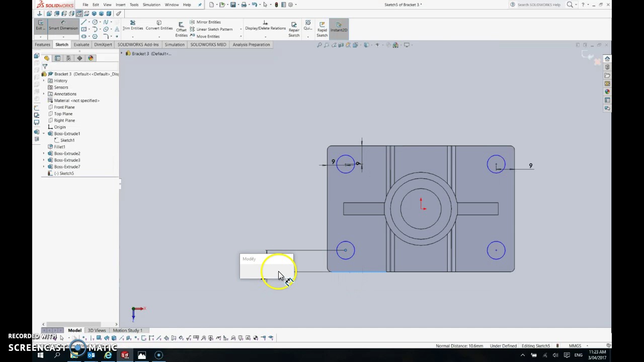Viewport: 644px width, 362px height.
Task: Open the Trim Entities dropdown arrow
Action: coord(133,36)
